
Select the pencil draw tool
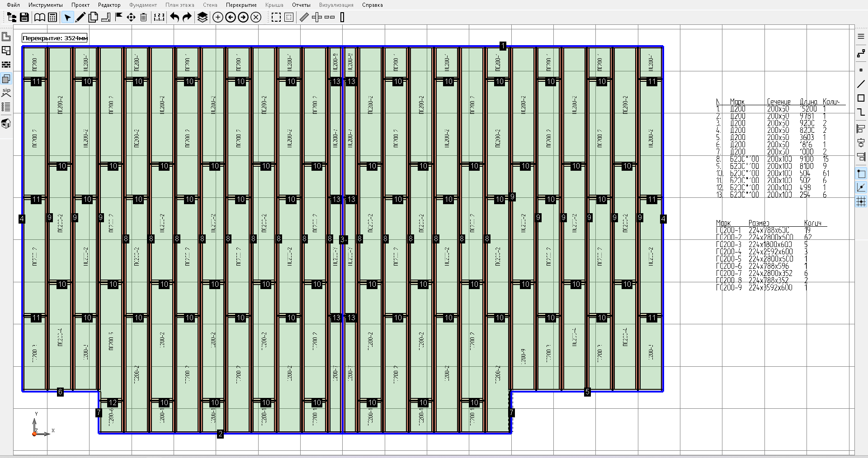(80, 18)
